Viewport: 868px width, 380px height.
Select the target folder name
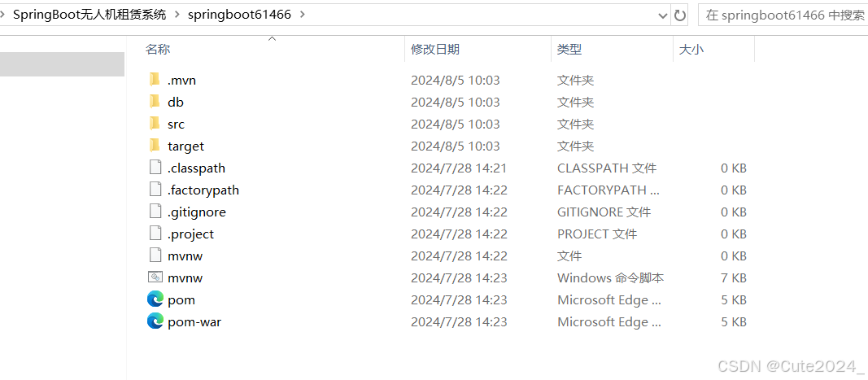pyautogui.click(x=186, y=146)
